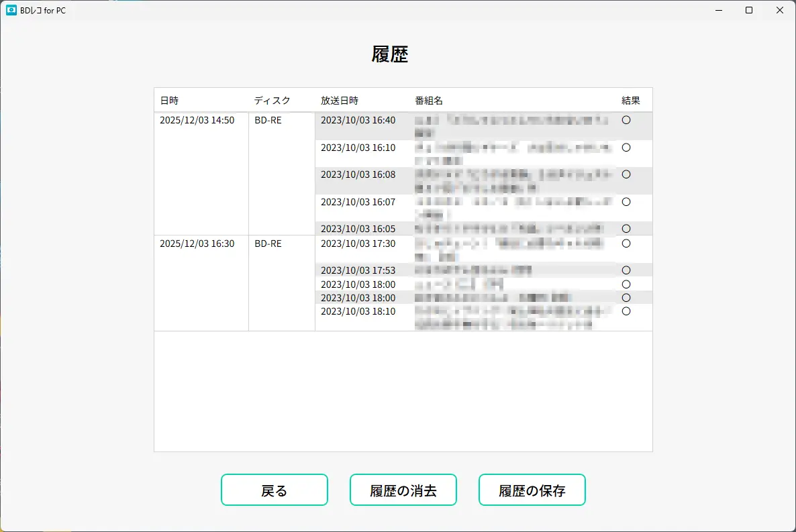This screenshot has width=796, height=532.
Task: Click result circle for 16:05 broadcast row
Action: tap(626, 229)
